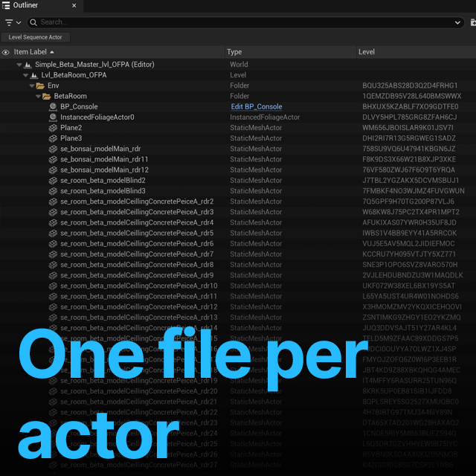Viewport: 476px width, 476px height.
Task: Click the World type cell
Action: point(239,65)
